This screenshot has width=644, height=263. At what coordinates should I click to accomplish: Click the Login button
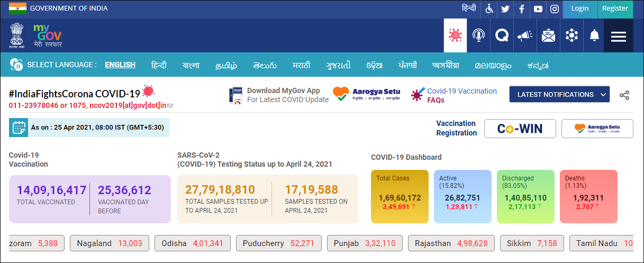pos(580,8)
